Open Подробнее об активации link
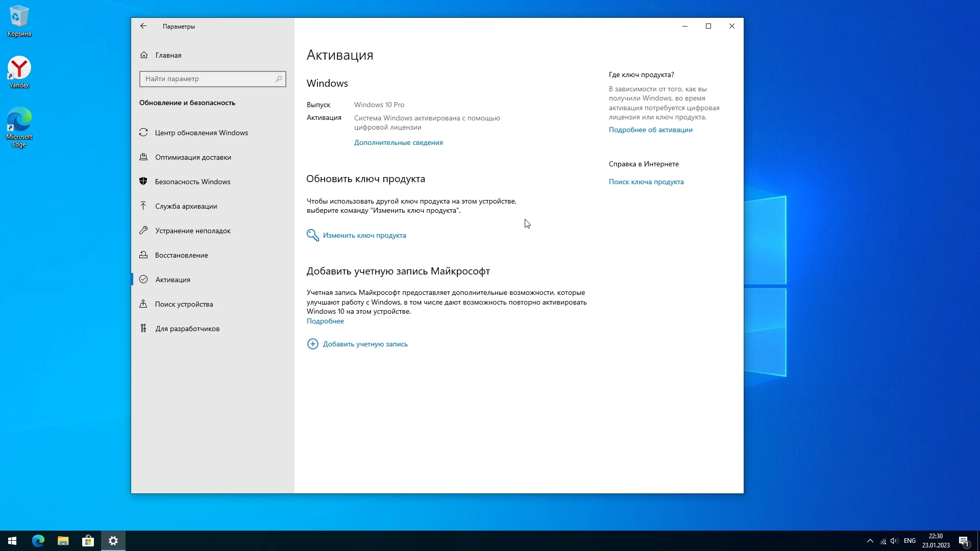Screen dimensions: 980x551 tap(650, 130)
